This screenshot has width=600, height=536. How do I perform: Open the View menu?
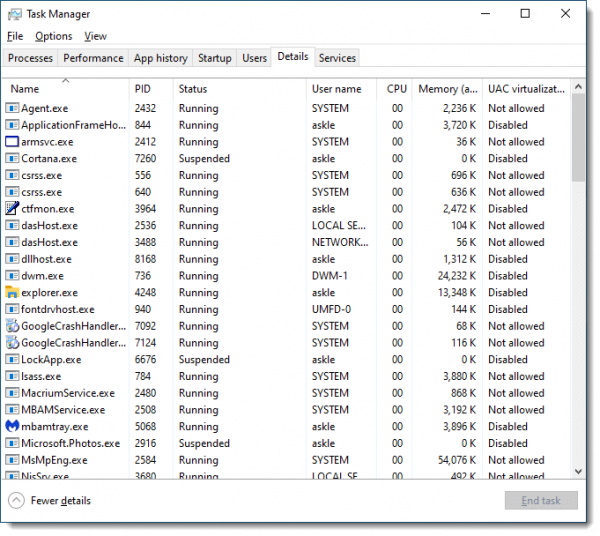(x=95, y=36)
